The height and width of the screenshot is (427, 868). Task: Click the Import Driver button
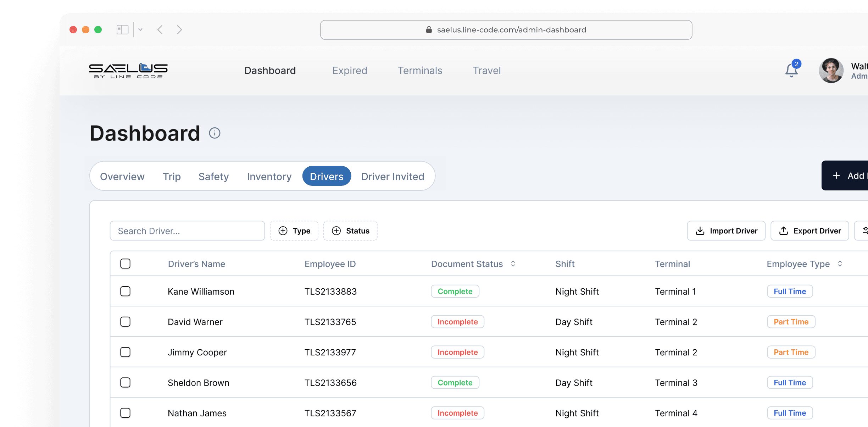[x=726, y=231]
